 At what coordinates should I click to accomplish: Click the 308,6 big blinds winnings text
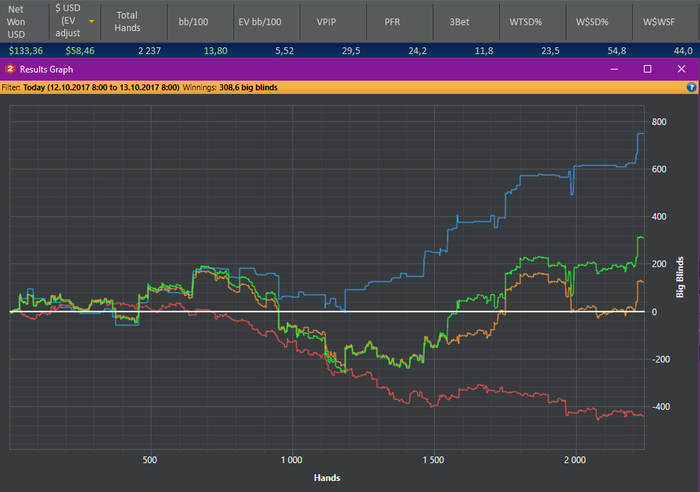(x=248, y=88)
